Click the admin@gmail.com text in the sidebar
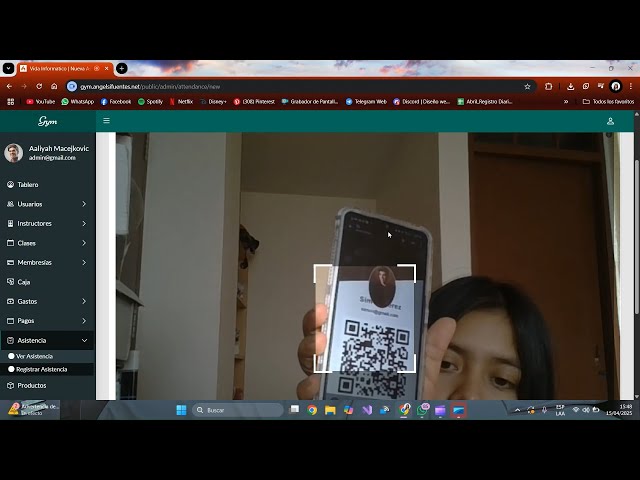Viewport: 640px width, 480px height. point(52,158)
